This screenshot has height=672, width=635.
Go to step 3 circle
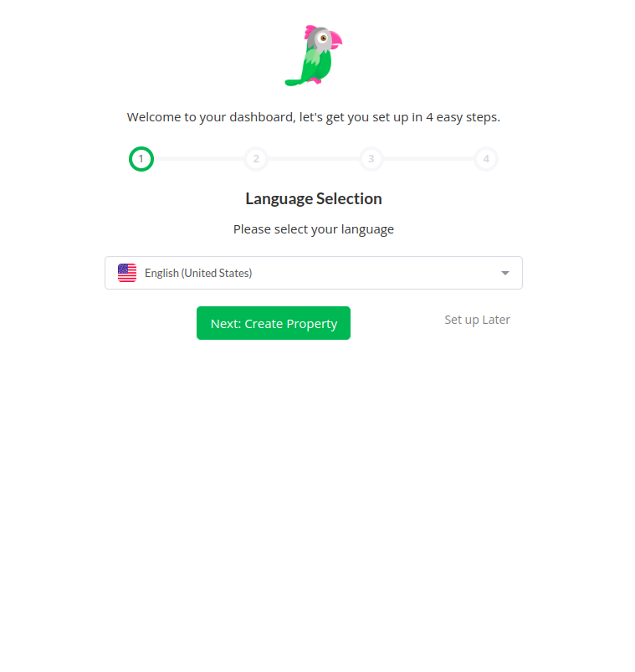(371, 159)
